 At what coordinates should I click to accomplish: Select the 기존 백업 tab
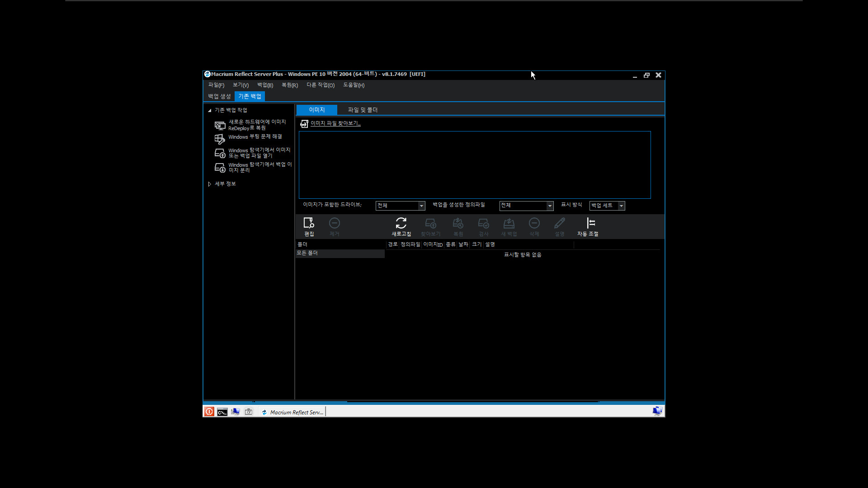(x=250, y=96)
